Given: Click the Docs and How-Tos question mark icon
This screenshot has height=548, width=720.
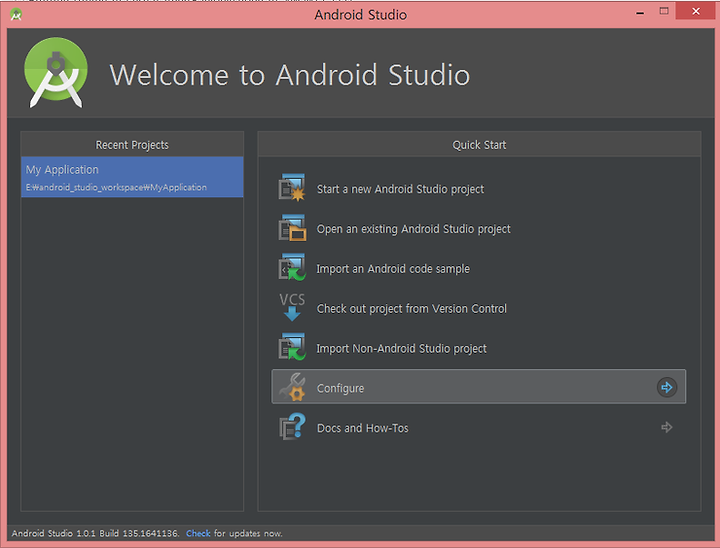Looking at the screenshot, I should click(x=292, y=426).
